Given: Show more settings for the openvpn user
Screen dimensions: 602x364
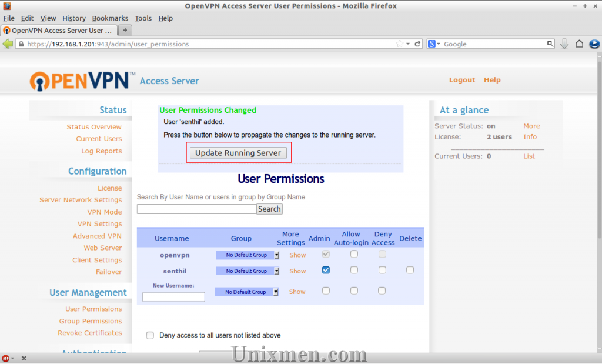Looking at the screenshot, I should tap(297, 255).
